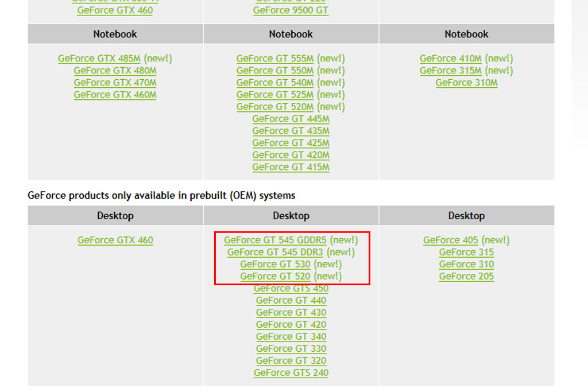Open the GeForce 405 link
Image resolution: width=588 pixels, height=392 pixels.
click(450, 240)
